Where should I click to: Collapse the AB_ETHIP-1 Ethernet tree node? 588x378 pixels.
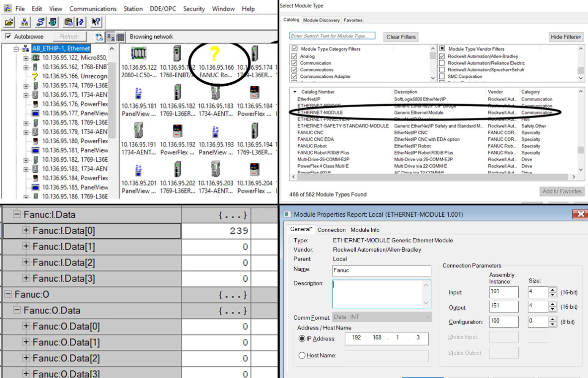pyautogui.click(x=16, y=49)
